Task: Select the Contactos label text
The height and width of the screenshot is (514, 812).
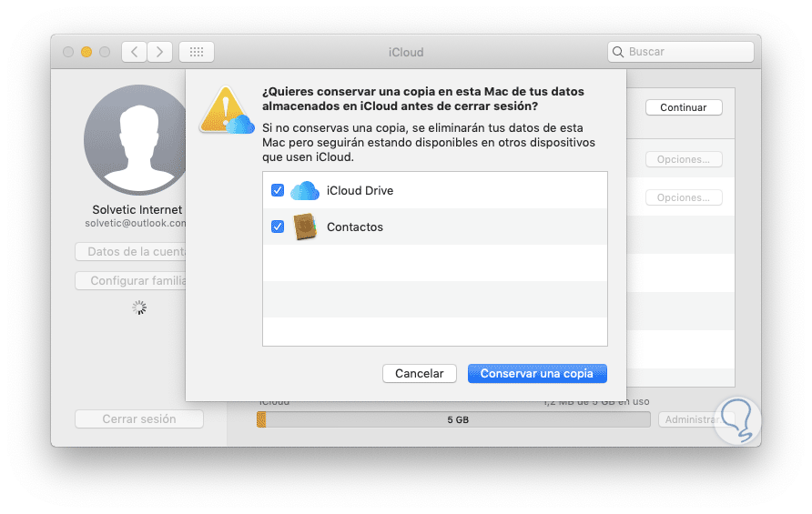Action: tap(355, 227)
